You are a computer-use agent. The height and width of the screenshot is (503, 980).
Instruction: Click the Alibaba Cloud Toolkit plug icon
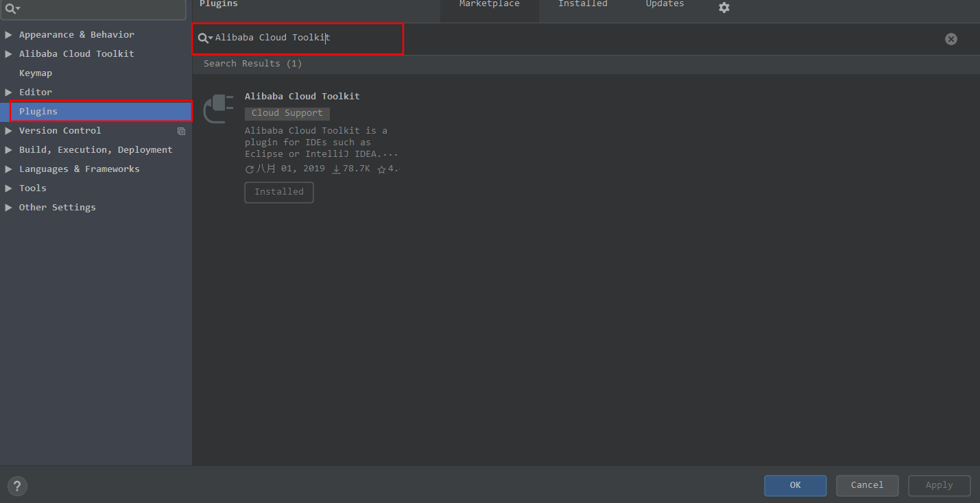coord(219,108)
